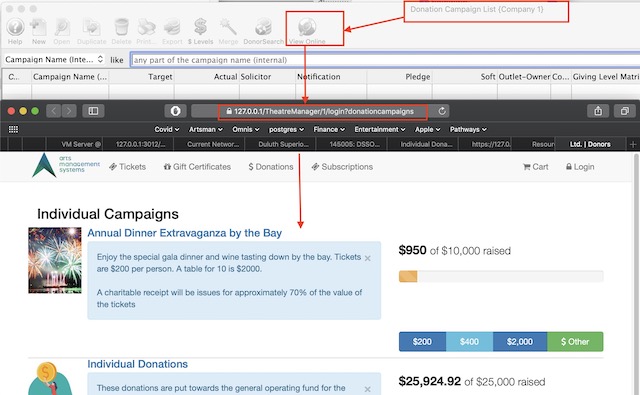Expand the postgres bookmarks folder

286,129
